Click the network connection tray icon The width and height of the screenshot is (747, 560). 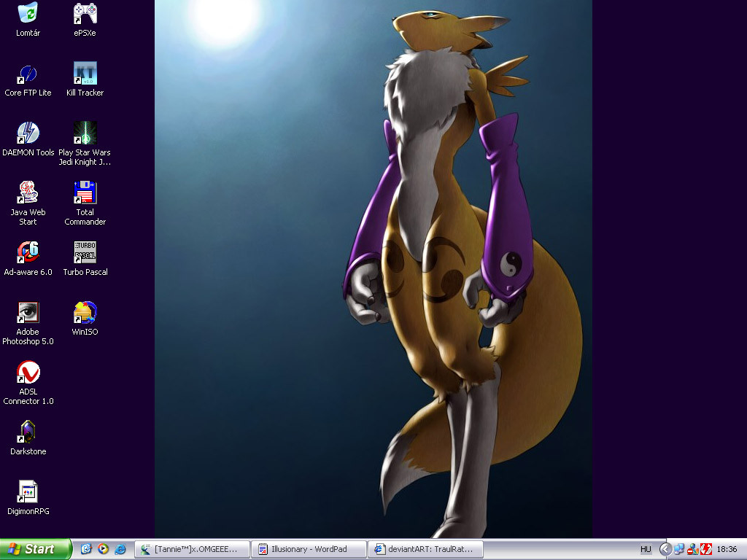click(679, 549)
